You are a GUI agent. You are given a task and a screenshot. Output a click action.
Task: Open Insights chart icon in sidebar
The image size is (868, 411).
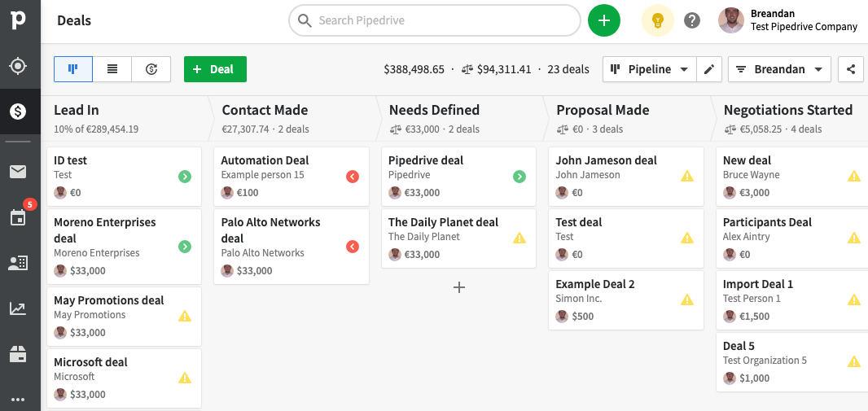(x=18, y=308)
